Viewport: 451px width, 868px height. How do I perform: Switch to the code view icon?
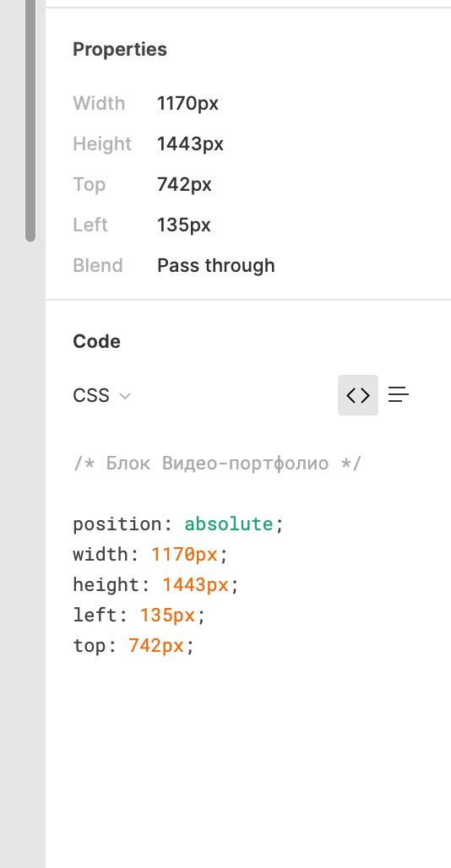pyautogui.click(x=358, y=395)
